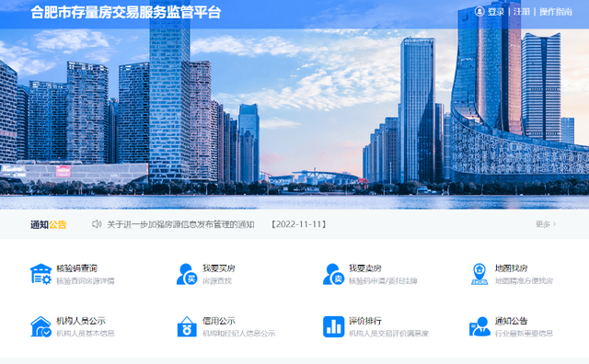The image size is (589, 364).
Task: Click 核验码申请/委托挂牌 subtitle
Action: [383, 280]
